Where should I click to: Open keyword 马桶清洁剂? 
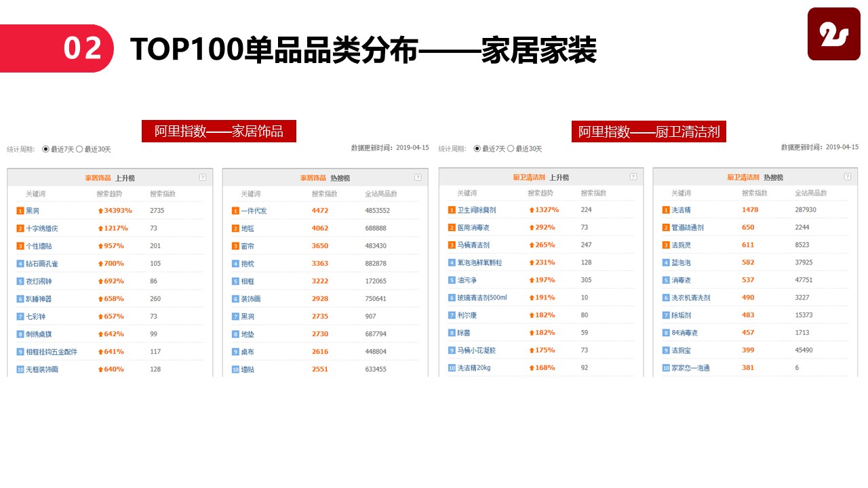pyautogui.click(x=473, y=245)
